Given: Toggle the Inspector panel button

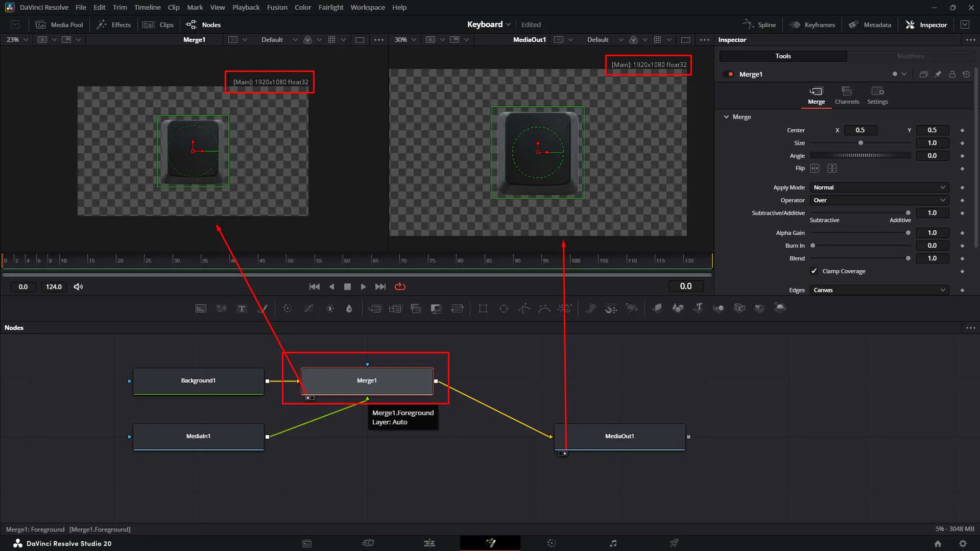Looking at the screenshot, I should tap(926, 25).
